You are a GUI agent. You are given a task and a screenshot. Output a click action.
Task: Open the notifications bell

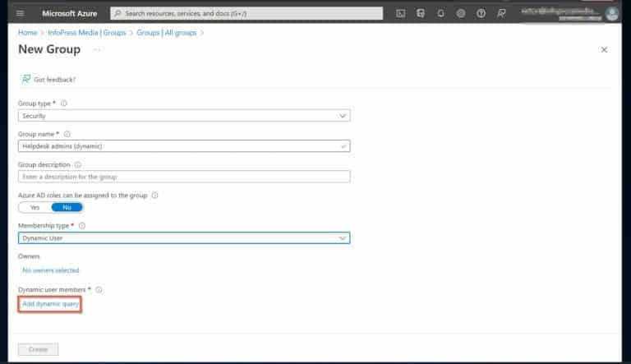click(440, 13)
